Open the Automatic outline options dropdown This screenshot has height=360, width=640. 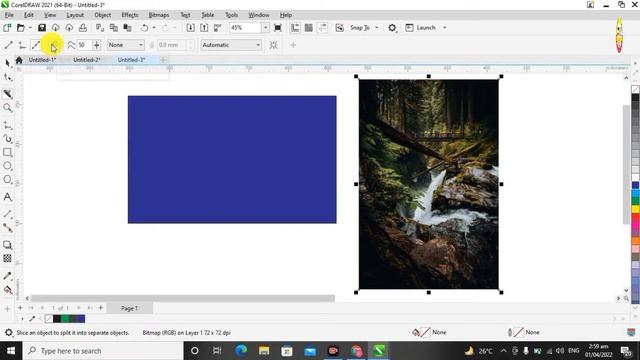pos(231,45)
